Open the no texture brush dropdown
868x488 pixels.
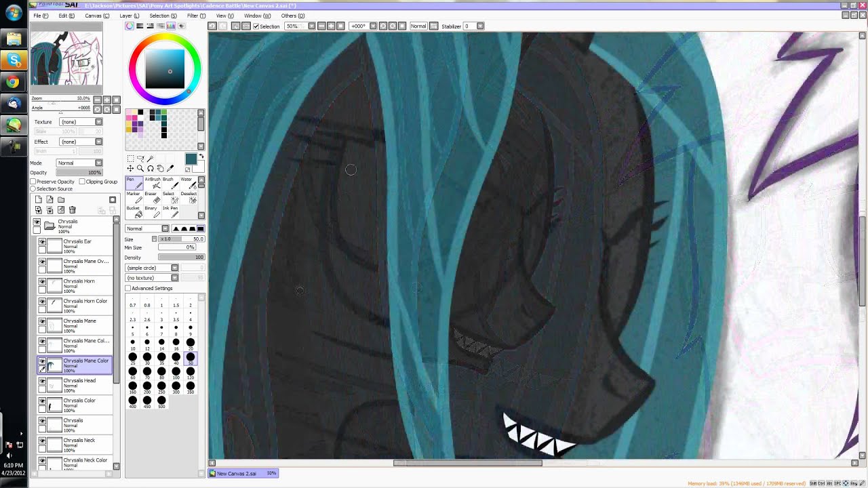(152, 278)
